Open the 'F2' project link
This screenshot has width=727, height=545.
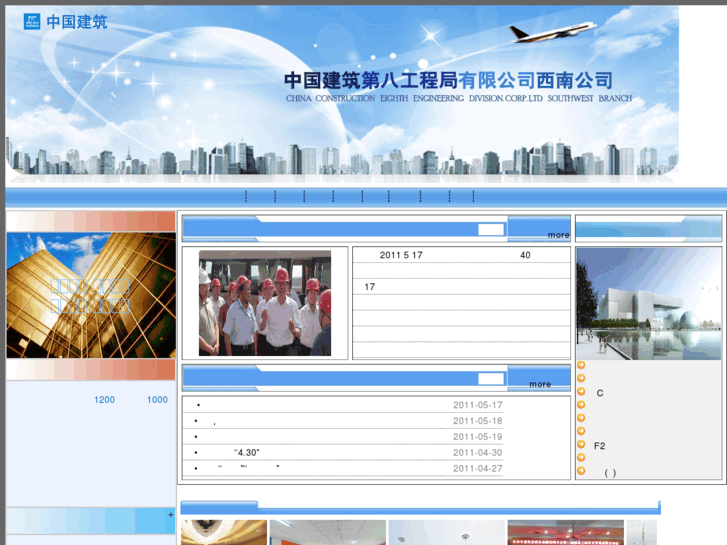pos(599,446)
